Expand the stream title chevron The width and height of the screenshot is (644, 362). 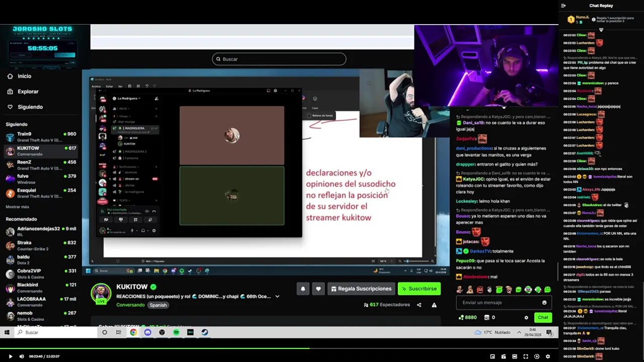pyautogui.click(x=277, y=297)
